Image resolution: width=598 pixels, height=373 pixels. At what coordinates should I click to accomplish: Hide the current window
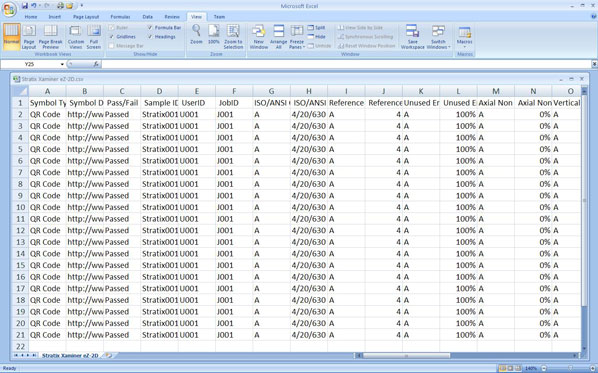(x=316, y=37)
